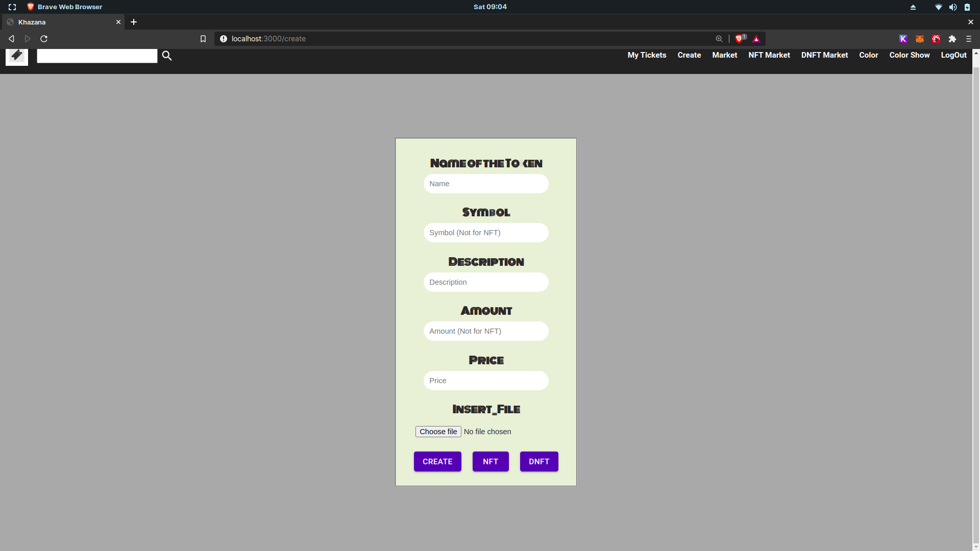The height and width of the screenshot is (551, 980).
Task: Open browser hamburger menu
Action: 969,39
